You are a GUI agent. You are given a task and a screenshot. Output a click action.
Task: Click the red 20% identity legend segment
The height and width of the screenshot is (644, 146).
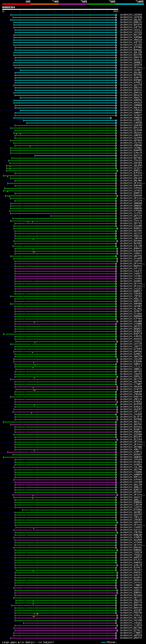[16, 4]
